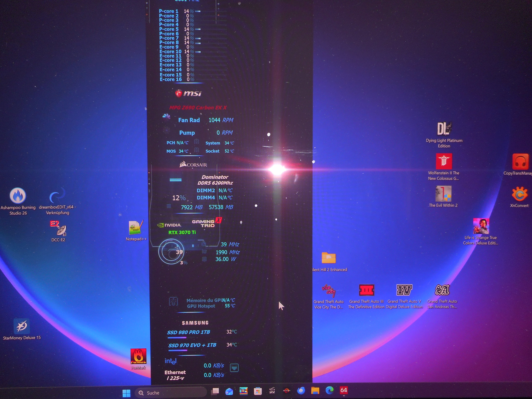Open File Explorer from the taskbar
The image size is (532, 399).
[315, 390]
